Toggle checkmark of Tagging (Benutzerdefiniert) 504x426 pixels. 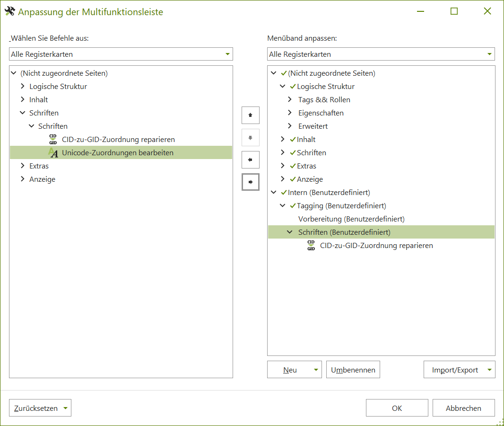click(293, 205)
